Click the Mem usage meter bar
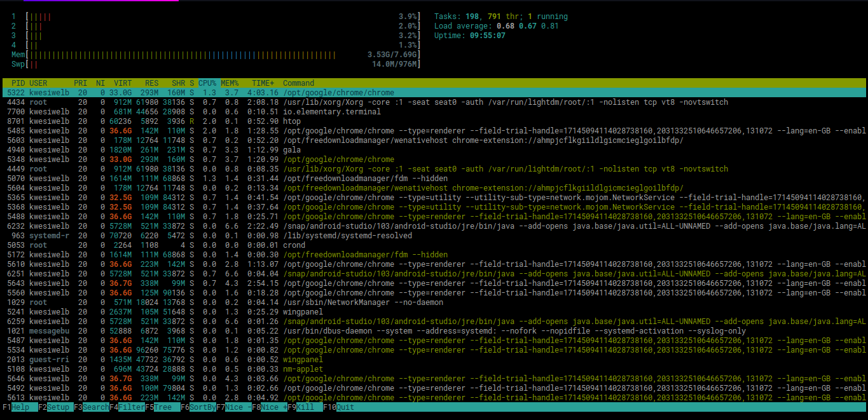The image size is (868, 420). pyautogui.click(x=223, y=55)
